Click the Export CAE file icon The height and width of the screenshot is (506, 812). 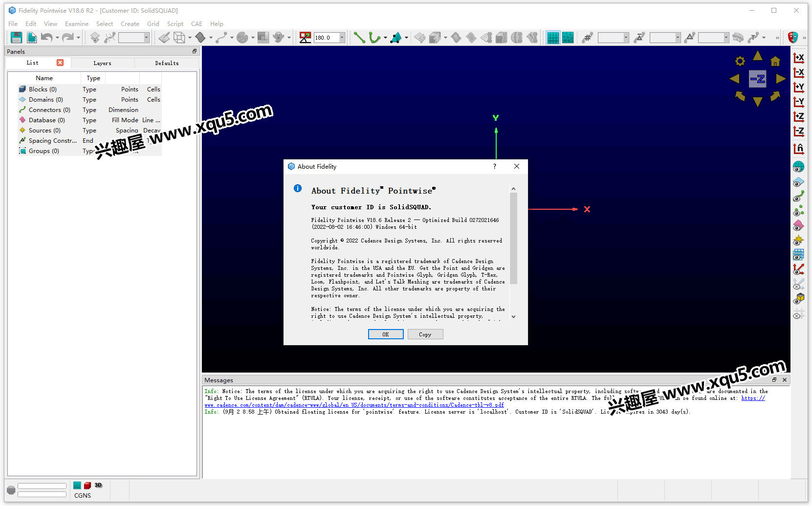(x=32, y=37)
